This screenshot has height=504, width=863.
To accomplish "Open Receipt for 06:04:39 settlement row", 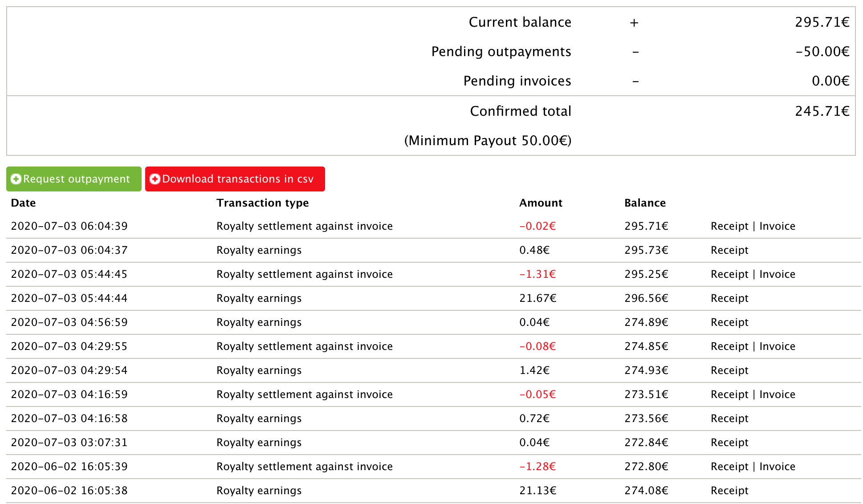I will pos(729,226).
